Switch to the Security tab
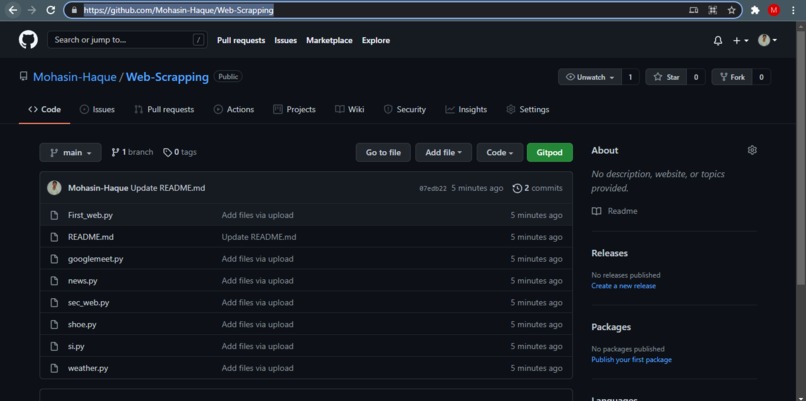This screenshot has height=401, width=806. (405, 109)
